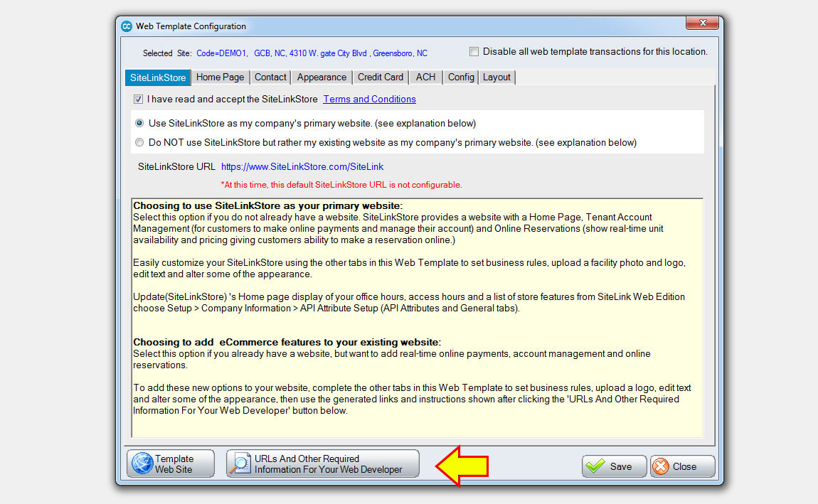Switch to the SiteLinkStore tab
818x504 pixels.
tap(157, 77)
